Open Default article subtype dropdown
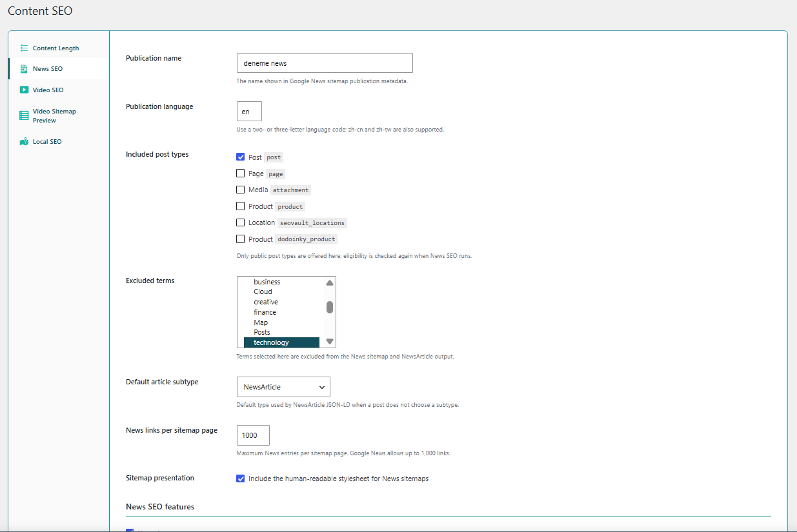797x532 pixels. (283, 387)
